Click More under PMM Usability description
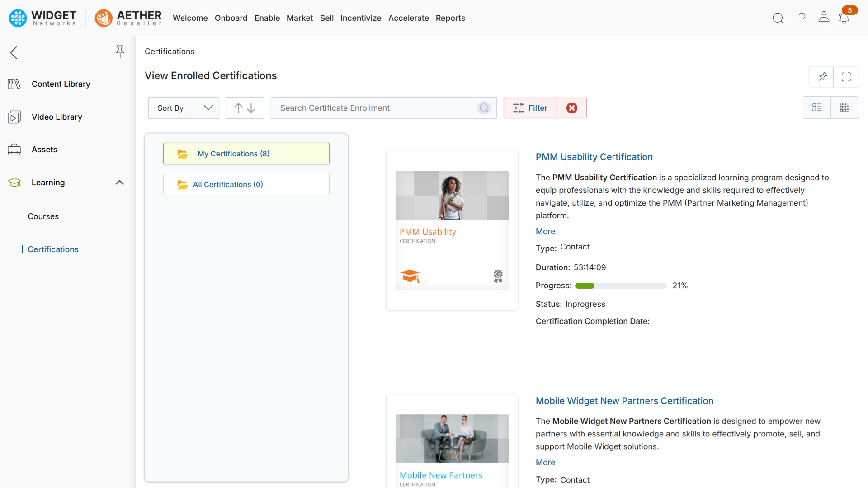This screenshot has width=868, height=488. [545, 231]
